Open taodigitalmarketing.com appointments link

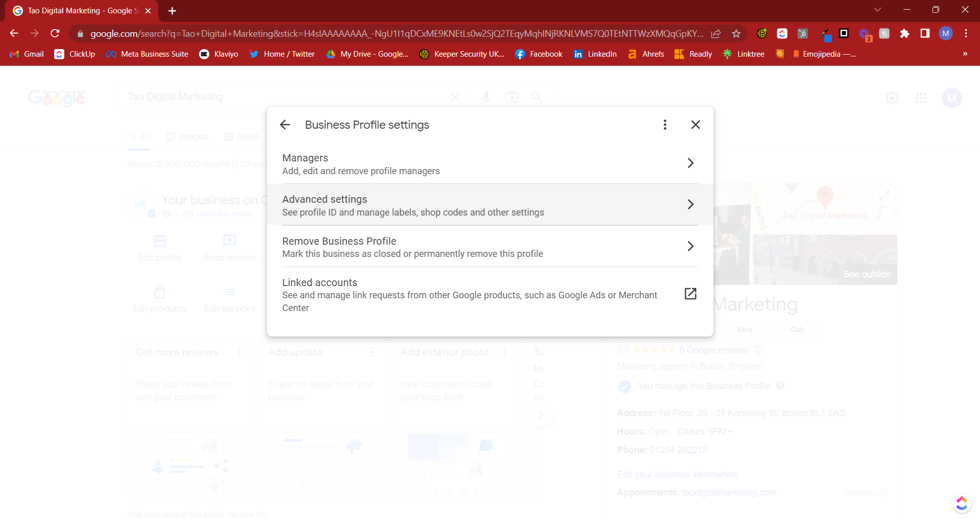click(x=729, y=492)
